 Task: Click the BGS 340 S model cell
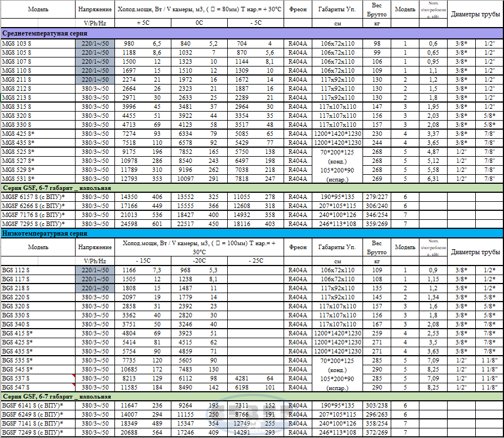click(x=38, y=324)
